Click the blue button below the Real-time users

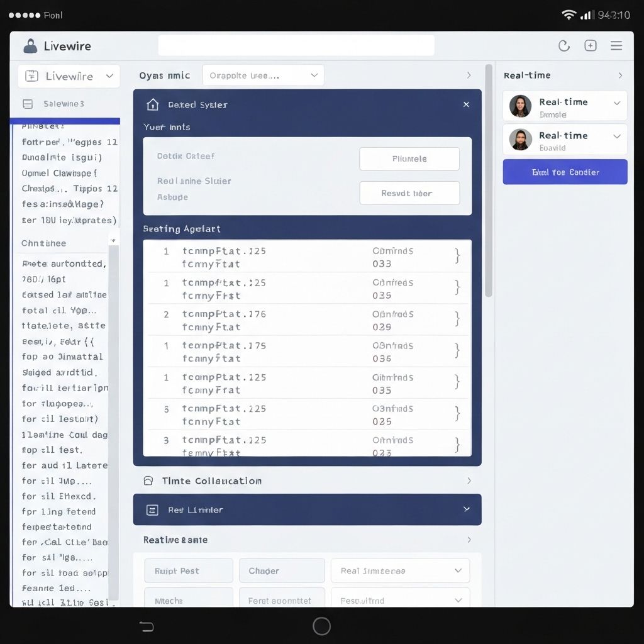click(564, 172)
